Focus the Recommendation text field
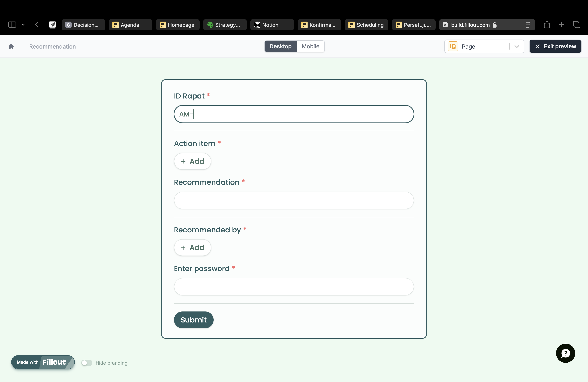 (294, 200)
